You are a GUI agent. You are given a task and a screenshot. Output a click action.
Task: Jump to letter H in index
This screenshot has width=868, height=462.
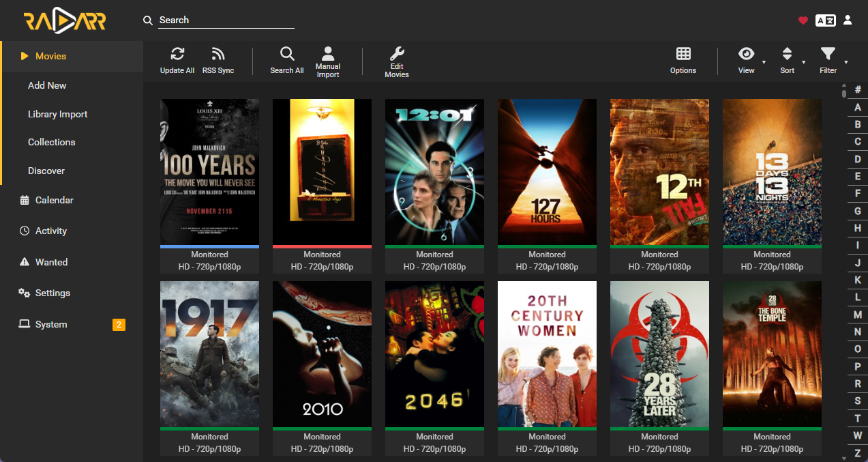[x=858, y=229]
